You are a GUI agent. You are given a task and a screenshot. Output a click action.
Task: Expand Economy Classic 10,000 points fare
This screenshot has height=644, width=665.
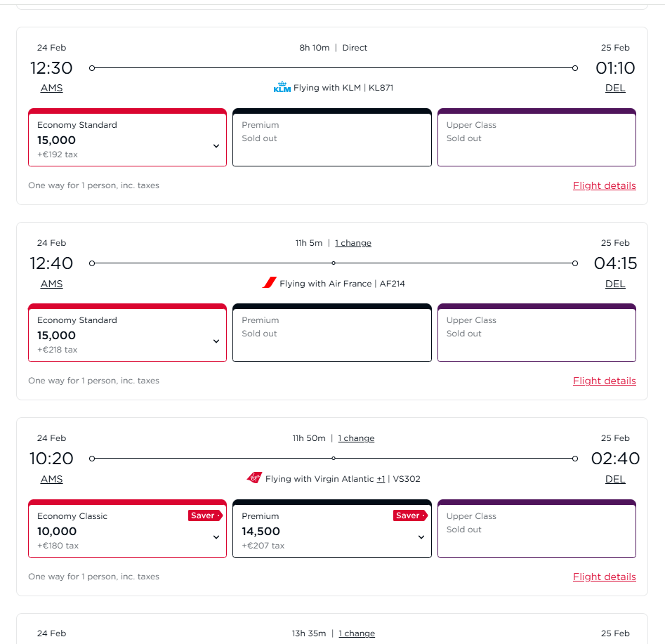216,537
